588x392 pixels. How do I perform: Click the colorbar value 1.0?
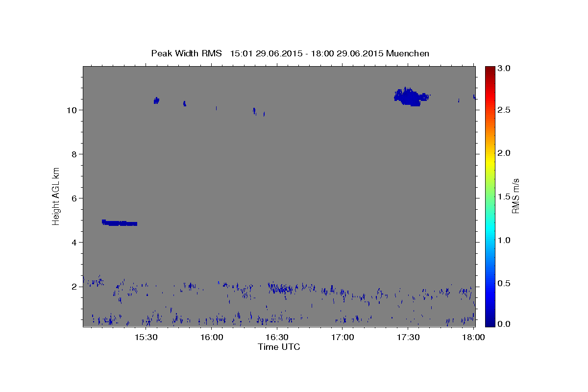[x=505, y=240]
